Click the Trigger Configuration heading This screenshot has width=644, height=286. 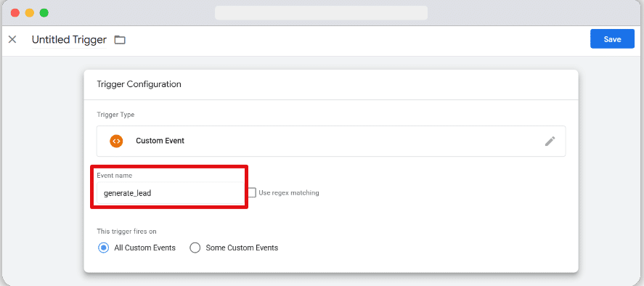click(x=139, y=84)
